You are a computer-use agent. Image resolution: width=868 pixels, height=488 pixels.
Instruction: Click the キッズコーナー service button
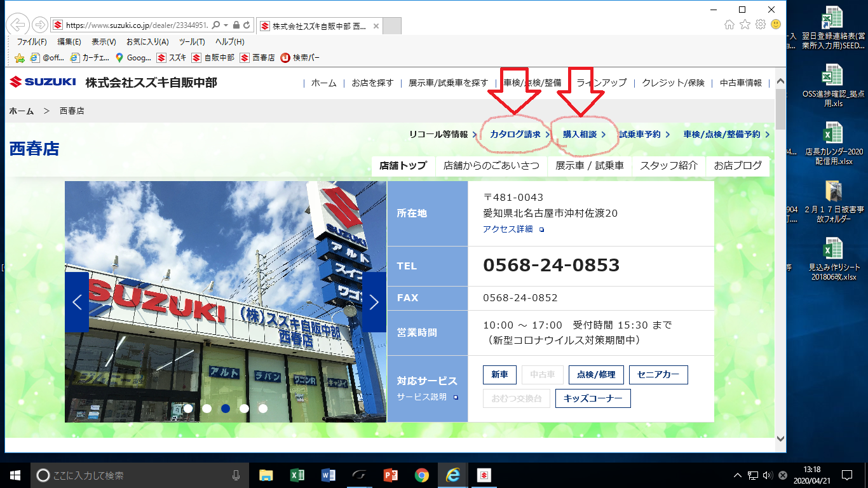pos(593,398)
